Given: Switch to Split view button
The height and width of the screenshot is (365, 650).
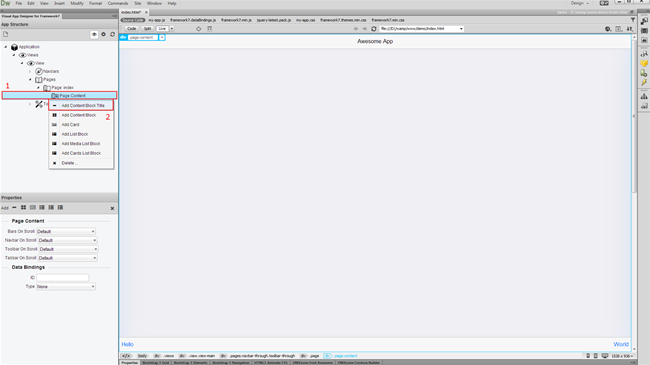Looking at the screenshot, I should click(x=147, y=29).
